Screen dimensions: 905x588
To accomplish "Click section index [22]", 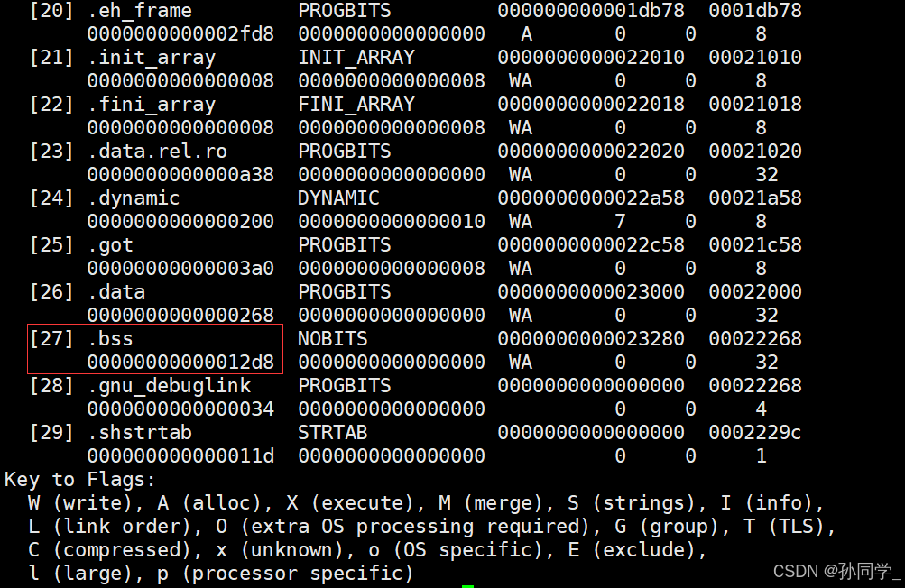I will point(51,105).
